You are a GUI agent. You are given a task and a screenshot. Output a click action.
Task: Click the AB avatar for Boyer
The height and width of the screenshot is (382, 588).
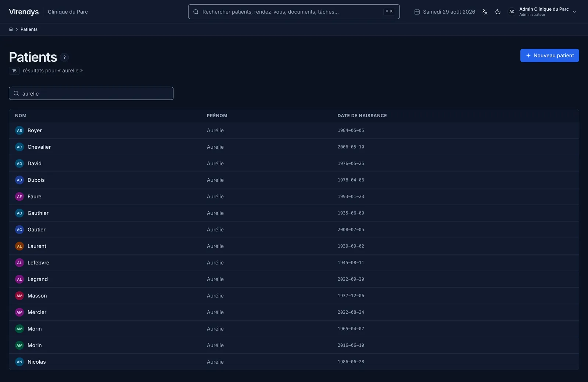tap(19, 130)
